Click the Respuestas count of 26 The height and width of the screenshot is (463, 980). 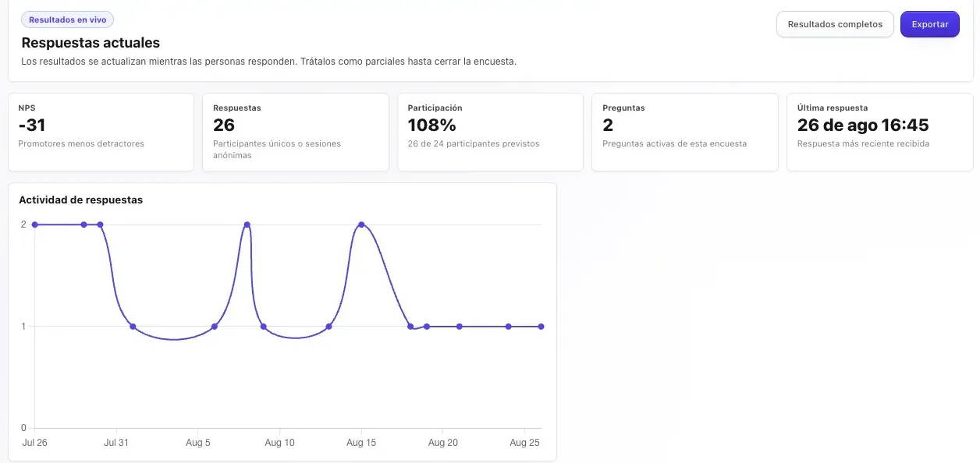(224, 125)
